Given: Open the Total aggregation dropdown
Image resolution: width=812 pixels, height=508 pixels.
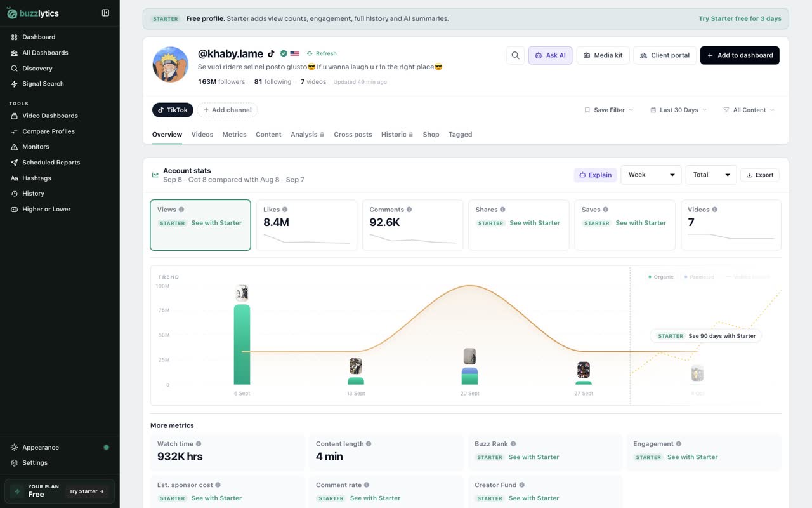Looking at the screenshot, I should pyautogui.click(x=711, y=175).
